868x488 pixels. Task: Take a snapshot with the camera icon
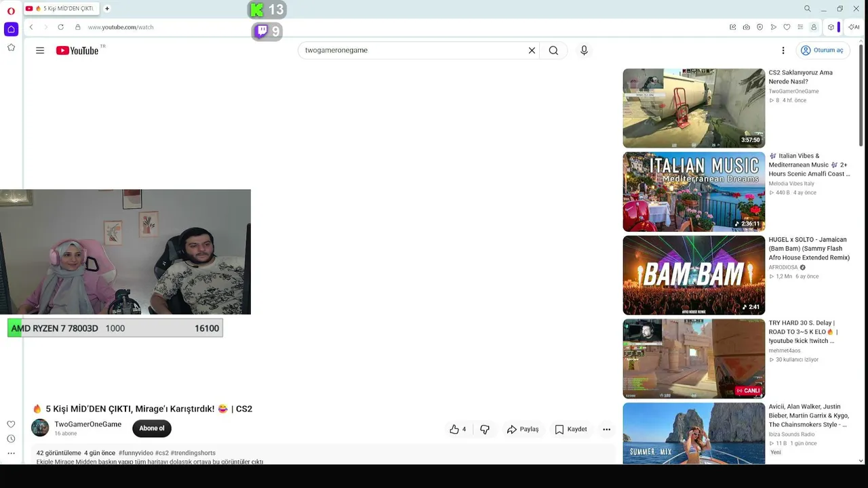[747, 27]
